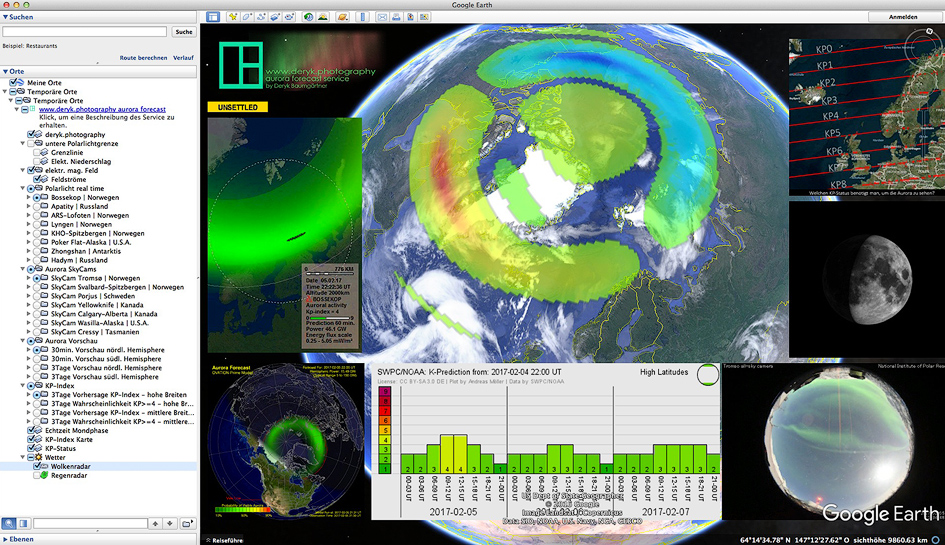Toggle the sidebar visibility toolbar icon
945x545 pixels.
[213, 17]
